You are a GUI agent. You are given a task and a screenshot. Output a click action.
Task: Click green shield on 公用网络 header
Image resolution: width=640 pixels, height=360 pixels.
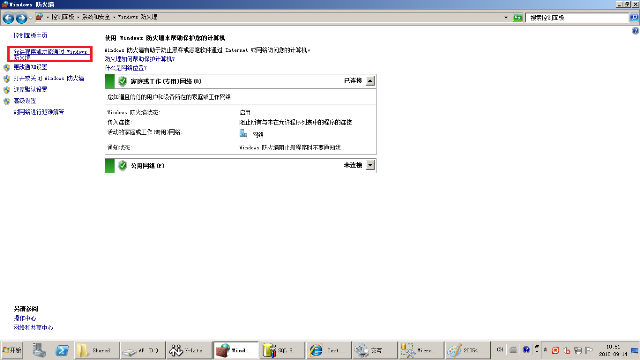click(x=122, y=165)
